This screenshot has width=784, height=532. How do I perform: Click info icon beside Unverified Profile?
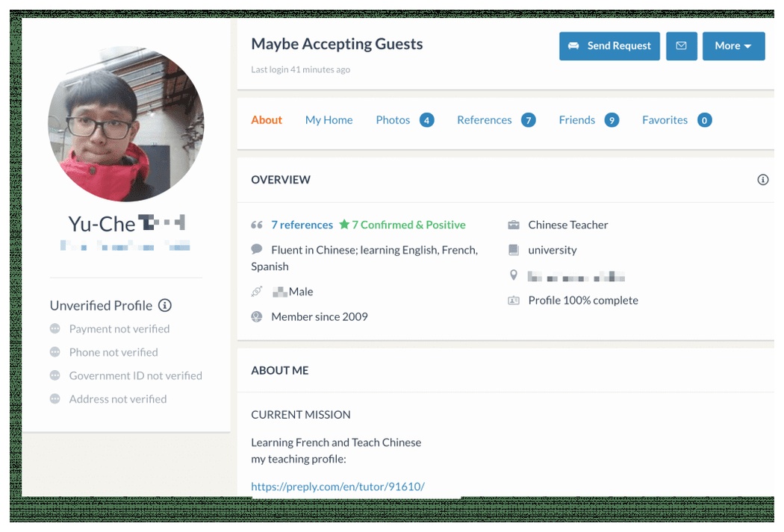click(x=165, y=305)
